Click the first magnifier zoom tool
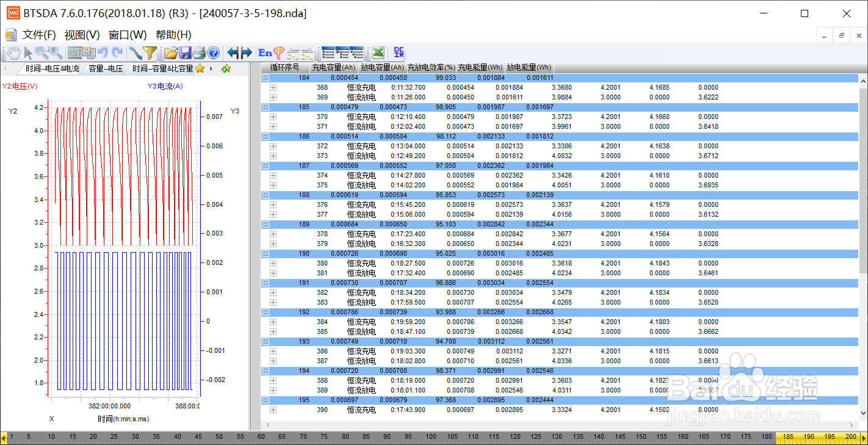Screen dimensions: 868x445 coord(42,53)
